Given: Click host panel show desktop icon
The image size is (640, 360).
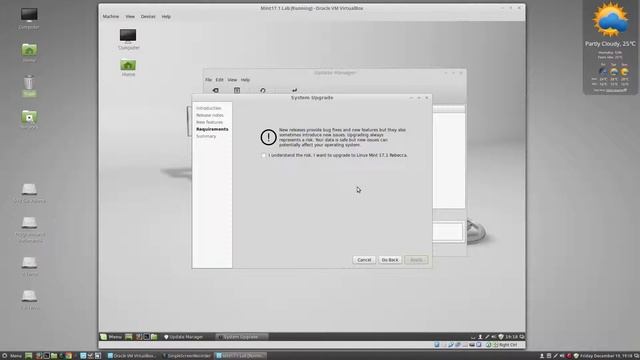Looking at the screenshot, I should 29,356.
